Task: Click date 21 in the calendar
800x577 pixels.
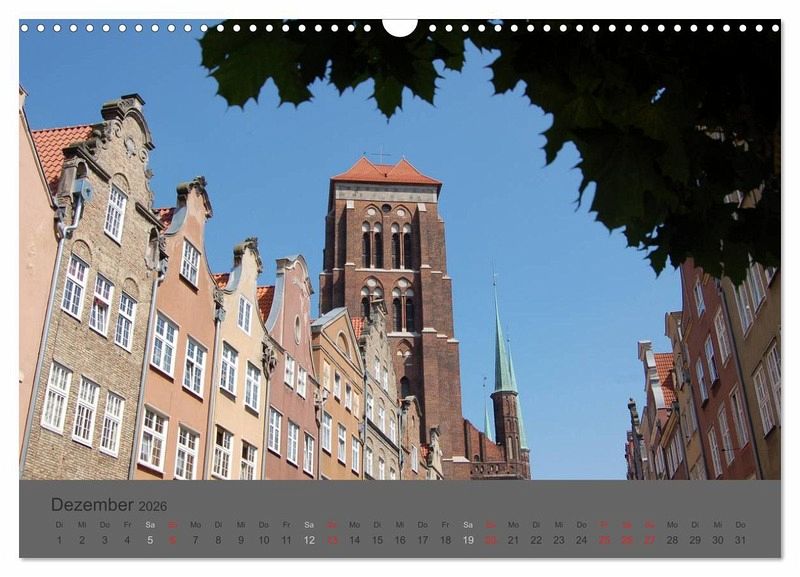Action: [513, 540]
